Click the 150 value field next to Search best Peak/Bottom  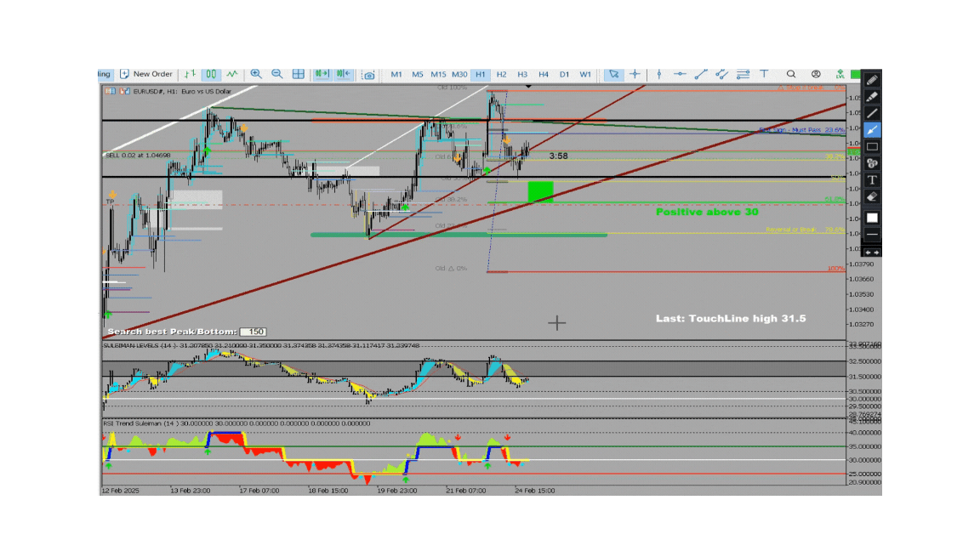point(254,331)
